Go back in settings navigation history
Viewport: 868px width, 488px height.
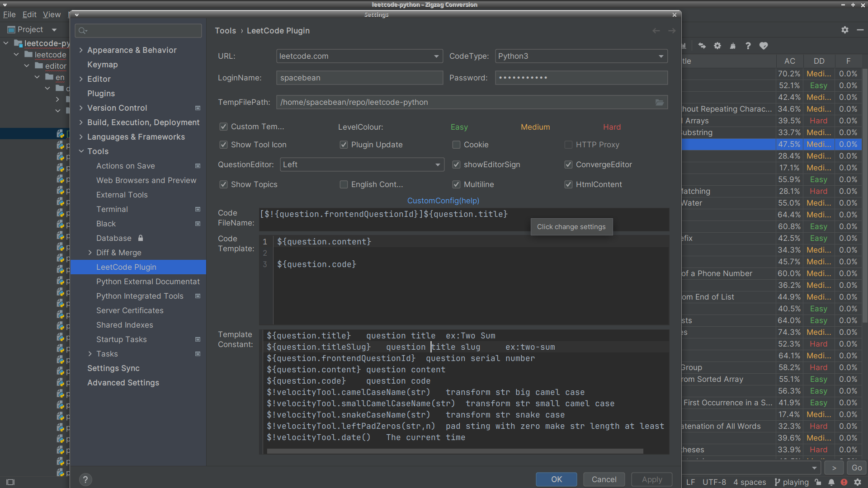(x=656, y=31)
